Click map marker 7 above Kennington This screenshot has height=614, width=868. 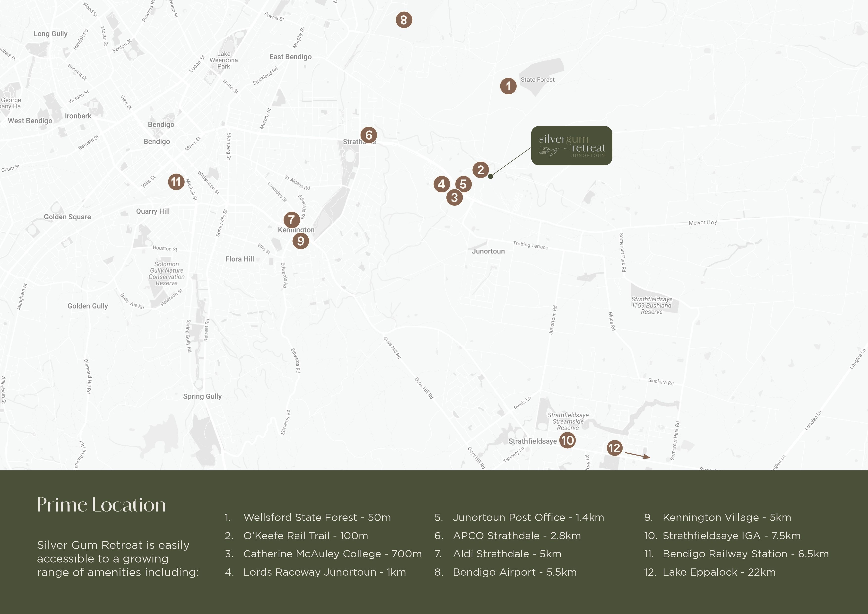pos(291,220)
